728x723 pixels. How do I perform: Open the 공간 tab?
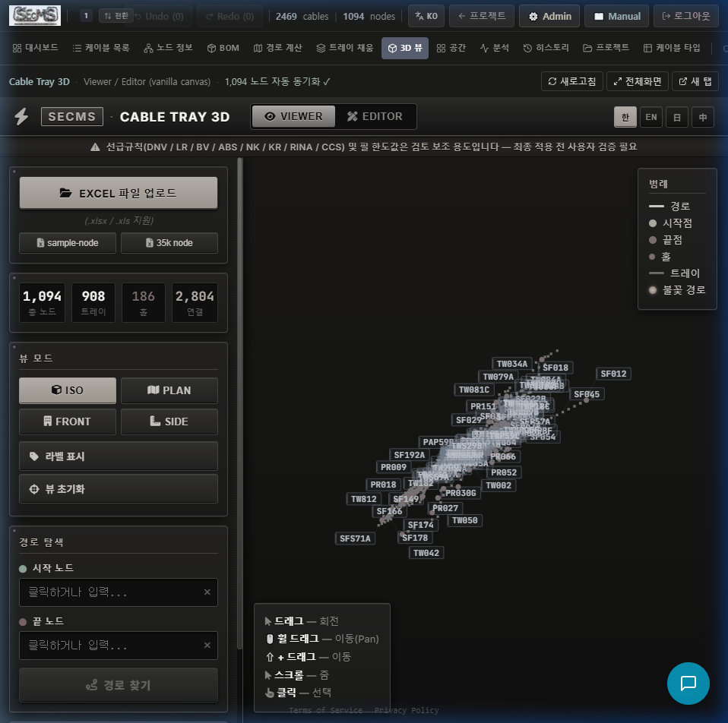451,48
